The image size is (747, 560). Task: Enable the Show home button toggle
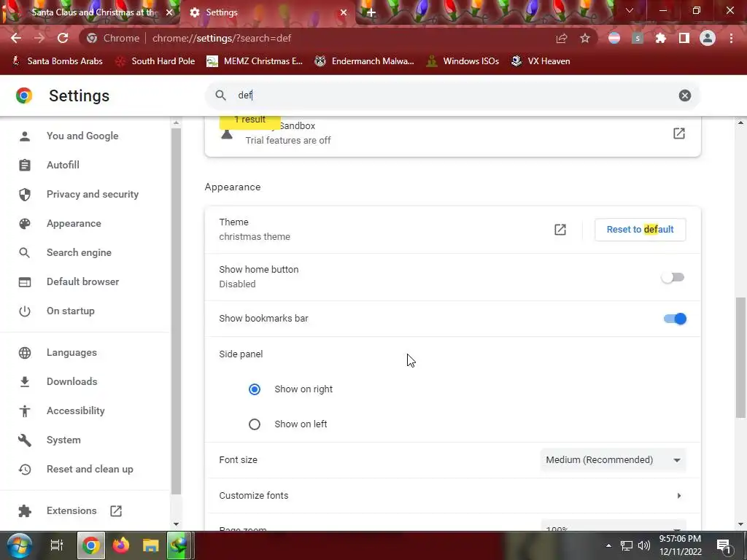(673, 277)
